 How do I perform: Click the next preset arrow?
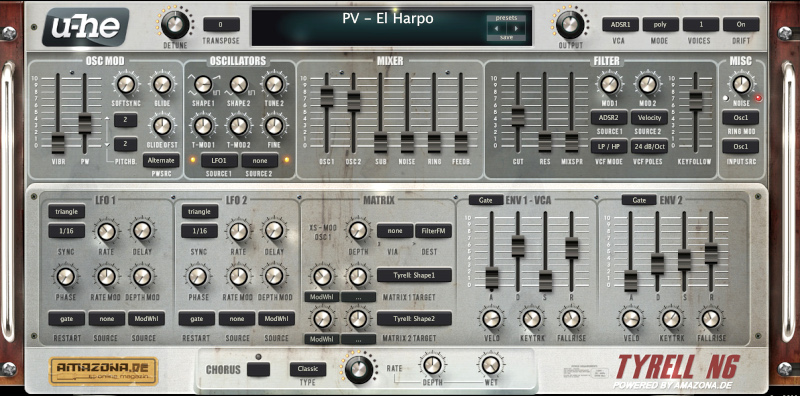[x=516, y=28]
